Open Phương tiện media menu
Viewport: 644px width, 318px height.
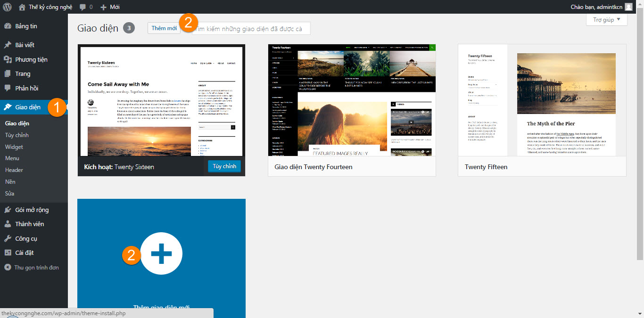pos(31,59)
